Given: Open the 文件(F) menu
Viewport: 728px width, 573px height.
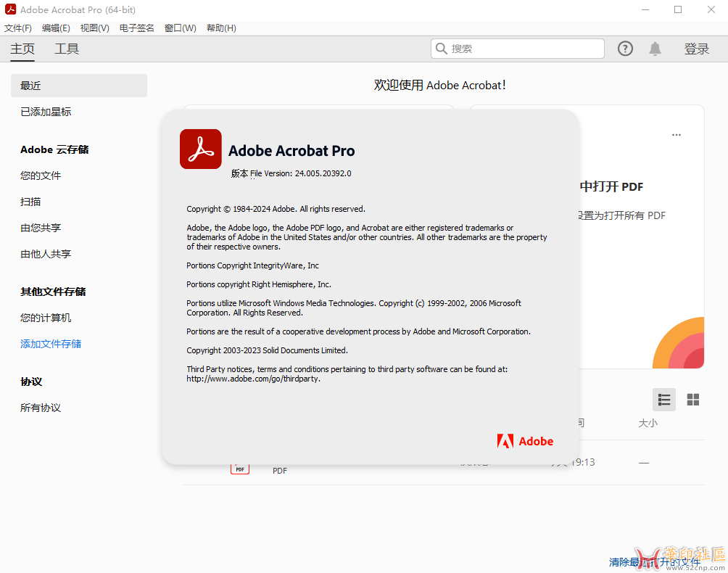Looking at the screenshot, I should pos(18,28).
